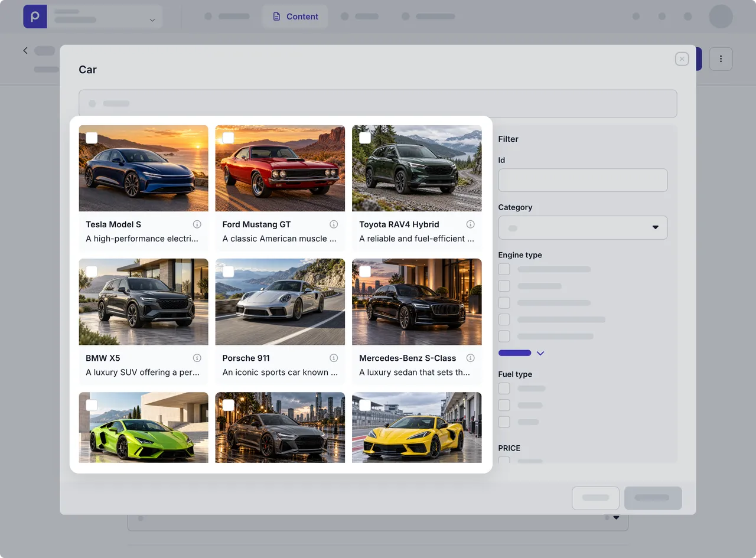Check the second Engine type option

[x=504, y=286]
